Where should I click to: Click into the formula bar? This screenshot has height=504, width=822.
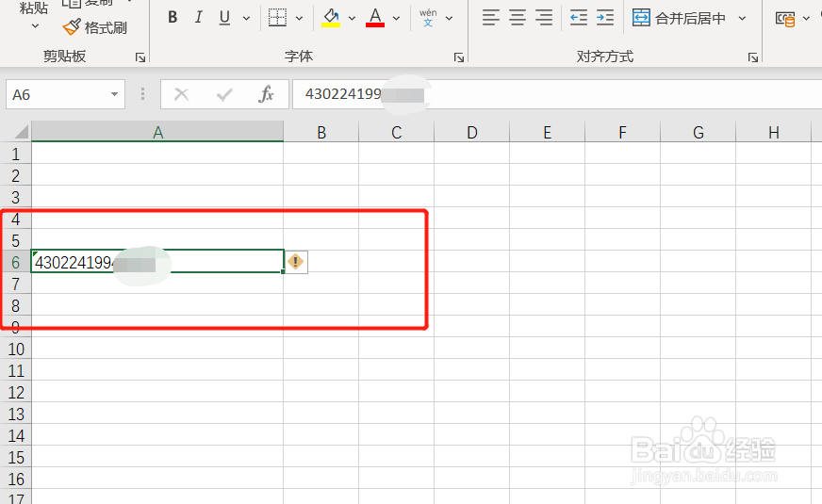click(x=557, y=94)
